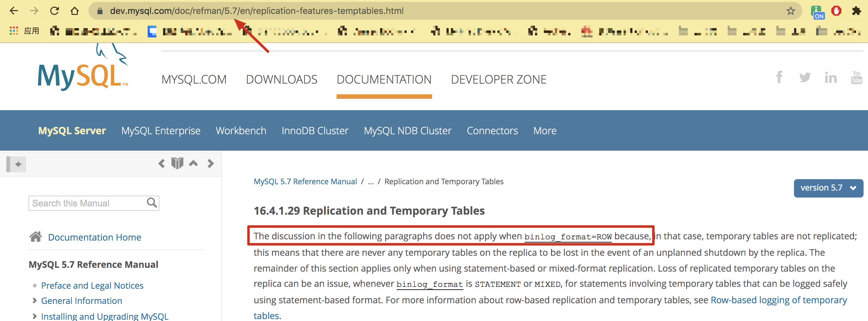
Task: Follow the binlog_format=ROW code link
Action: (x=568, y=237)
